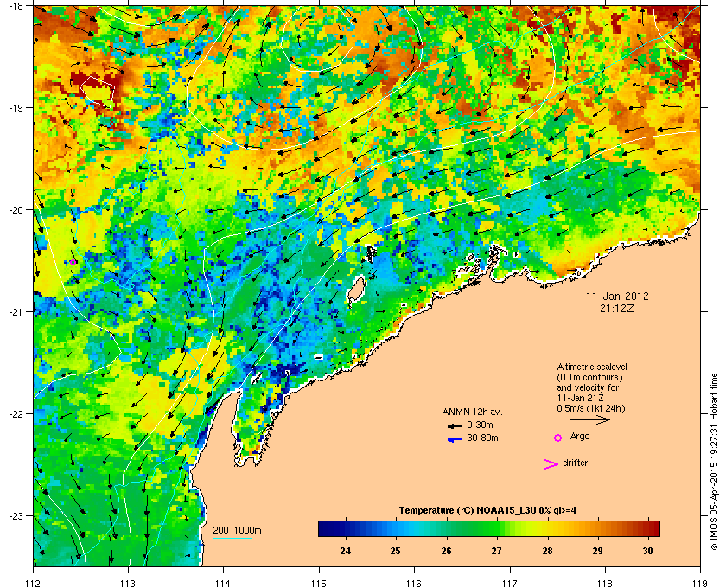The image size is (726, 588).
Task: Click the longitude axis label 115
Action: point(319,583)
